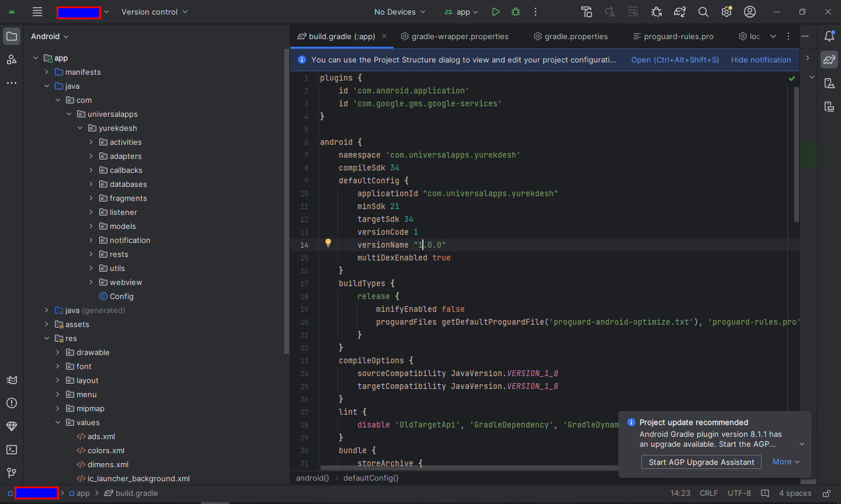Open more actions kebab menu in toolbar
The height and width of the screenshot is (504, 841).
tap(536, 12)
